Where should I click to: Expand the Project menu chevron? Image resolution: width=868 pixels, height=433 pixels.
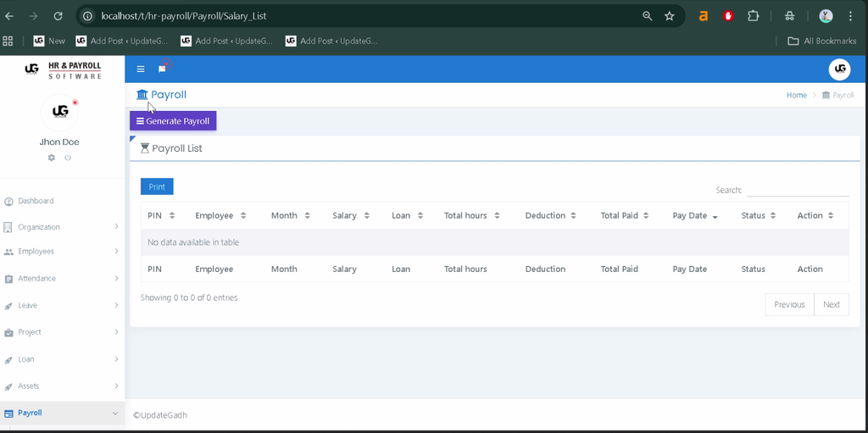coord(116,331)
